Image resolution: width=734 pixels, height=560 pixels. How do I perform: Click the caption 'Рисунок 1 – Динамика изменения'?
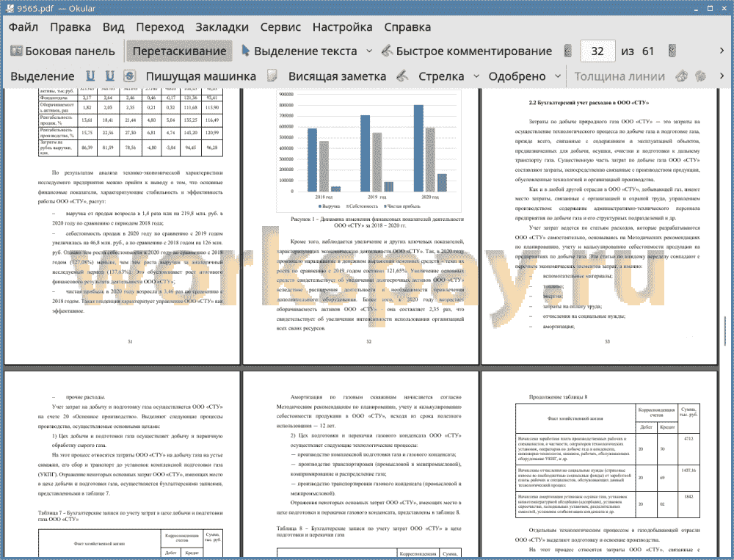[x=377, y=222]
